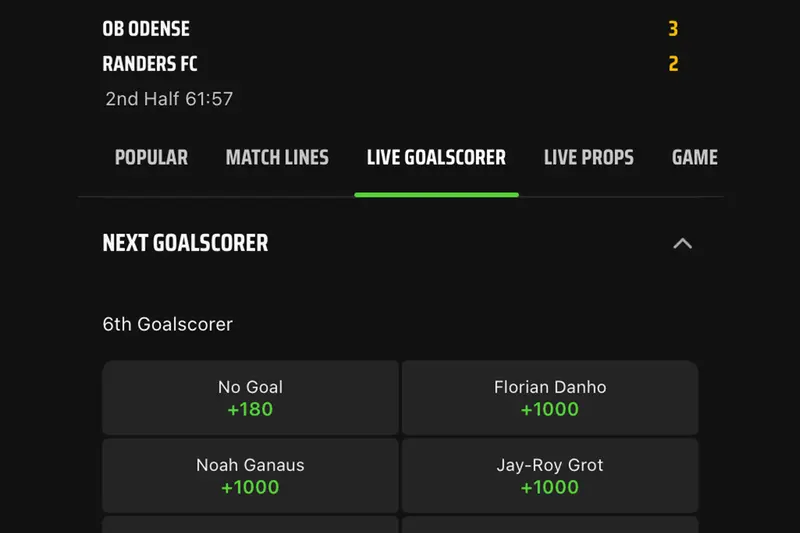The height and width of the screenshot is (533, 800).
Task: Click the Next Goalscorer heading
Action: pos(185,243)
